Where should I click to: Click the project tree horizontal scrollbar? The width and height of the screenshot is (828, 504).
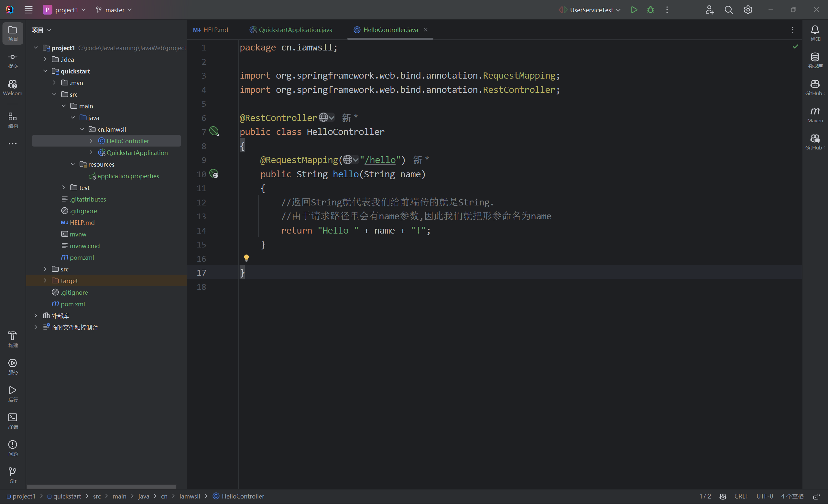(x=101, y=487)
